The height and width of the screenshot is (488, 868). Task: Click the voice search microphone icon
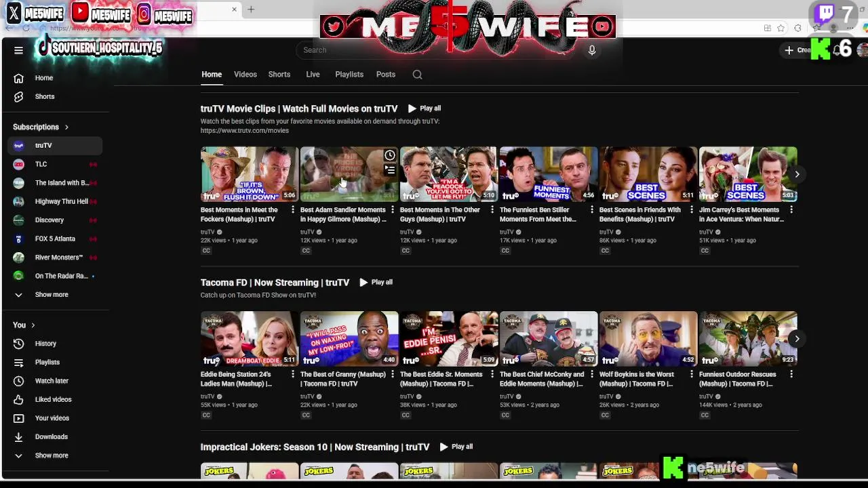pos(592,50)
